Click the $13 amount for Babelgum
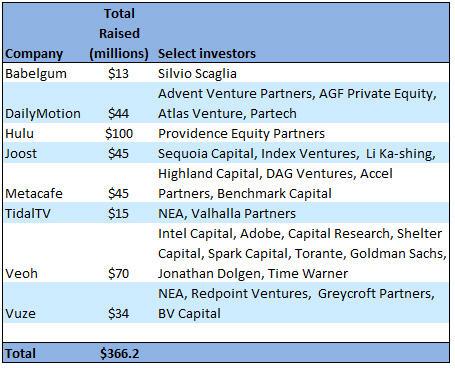This screenshot has height=368, width=455. [118, 74]
